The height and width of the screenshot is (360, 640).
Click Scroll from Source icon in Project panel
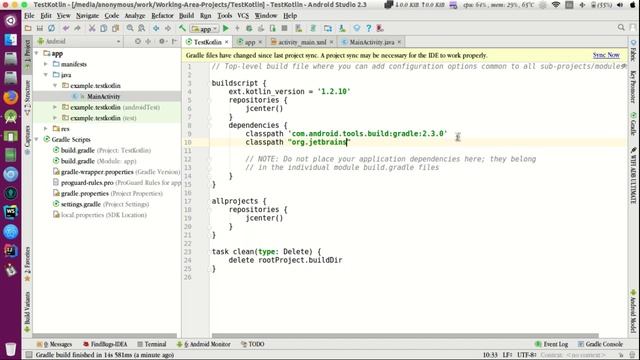click(x=138, y=41)
